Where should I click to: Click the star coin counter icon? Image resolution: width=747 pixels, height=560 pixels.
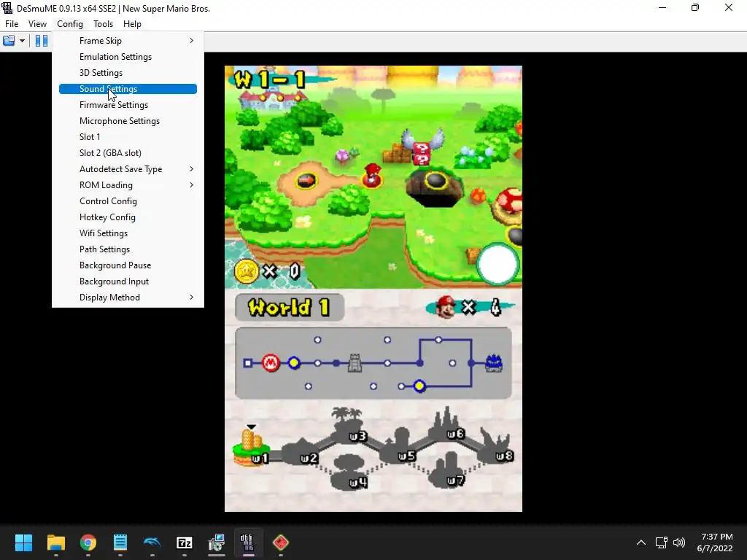(247, 271)
